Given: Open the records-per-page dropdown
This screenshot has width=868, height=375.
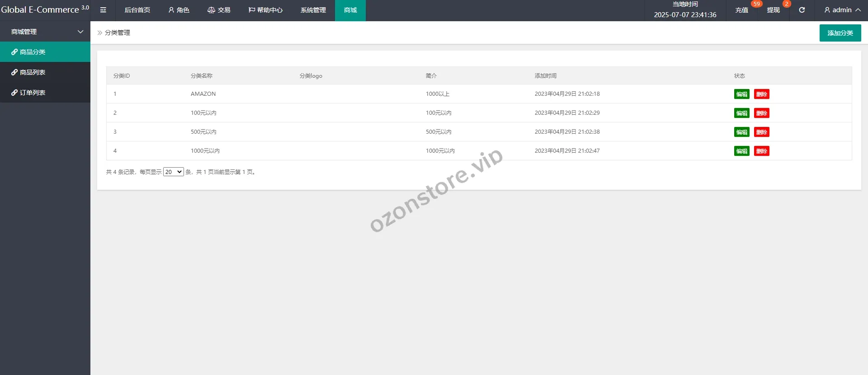Looking at the screenshot, I should coord(173,172).
